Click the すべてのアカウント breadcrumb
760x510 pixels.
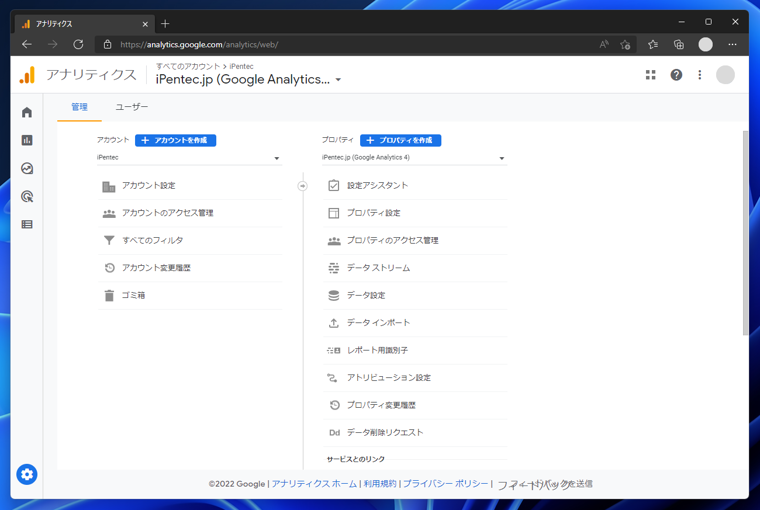(x=188, y=66)
